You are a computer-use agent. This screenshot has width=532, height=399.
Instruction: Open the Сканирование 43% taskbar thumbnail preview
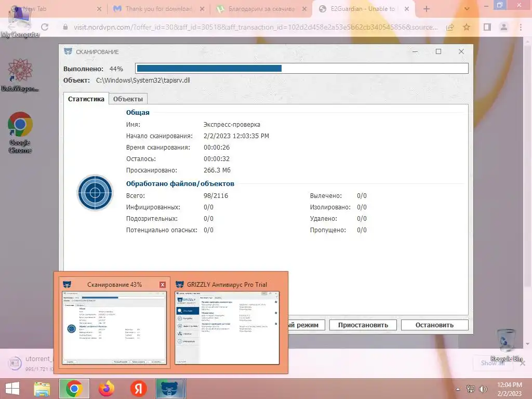click(x=115, y=322)
